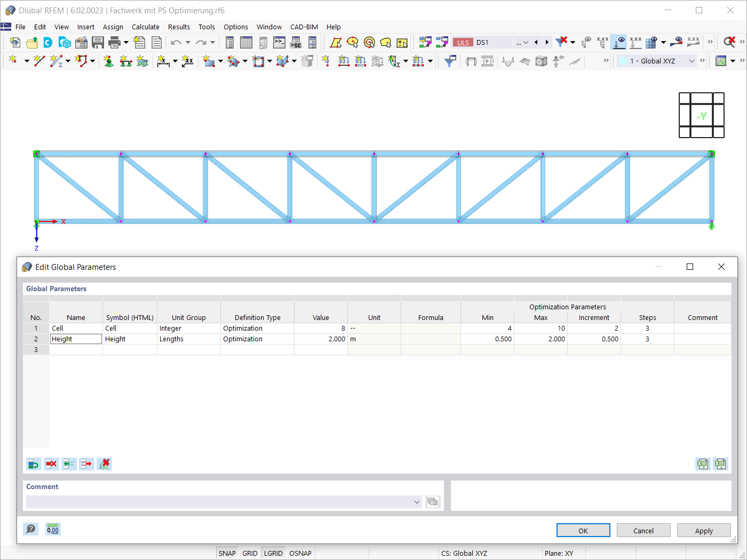Screen dimensions: 747x560
Task: Enable the GRID toggle on the status bar
Action: click(250, 553)
